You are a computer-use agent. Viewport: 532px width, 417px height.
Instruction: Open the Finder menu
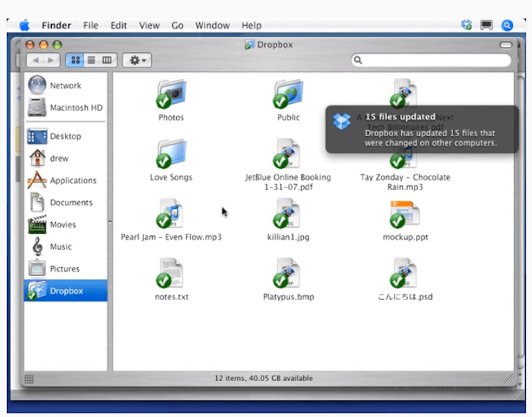coord(57,26)
